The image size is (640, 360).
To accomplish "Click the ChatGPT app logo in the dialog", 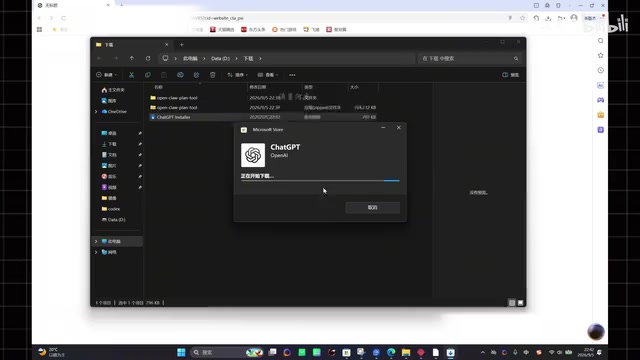I will [253, 155].
